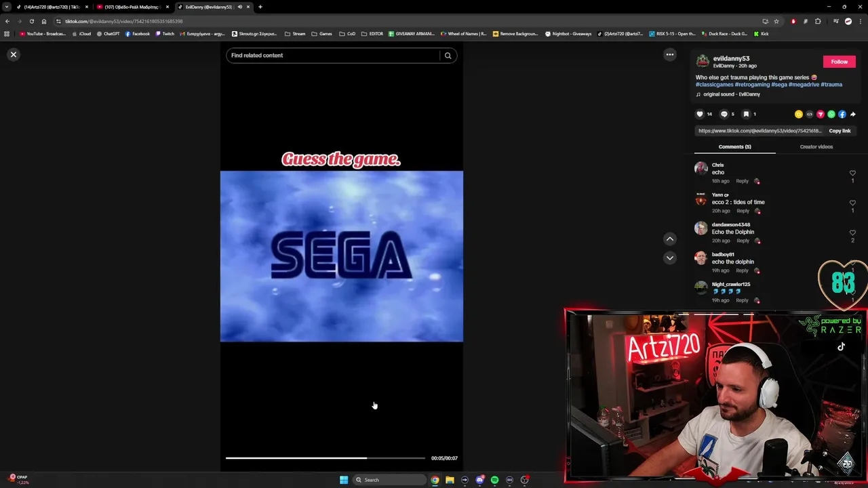Switch to Creator videos tab

click(x=816, y=146)
